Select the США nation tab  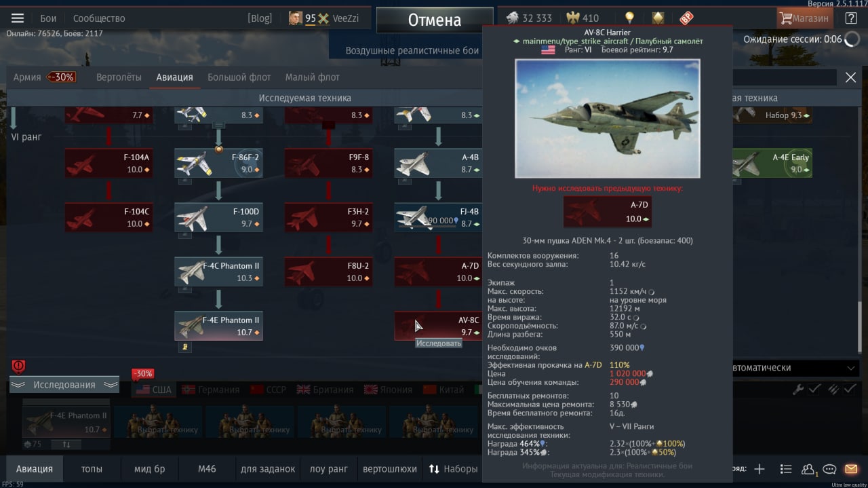[x=154, y=390]
